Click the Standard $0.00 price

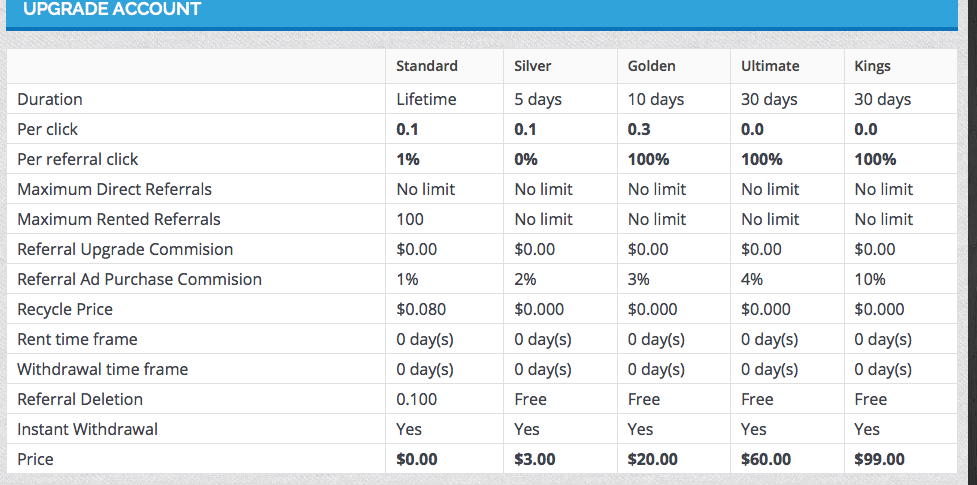(x=417, y=459)
